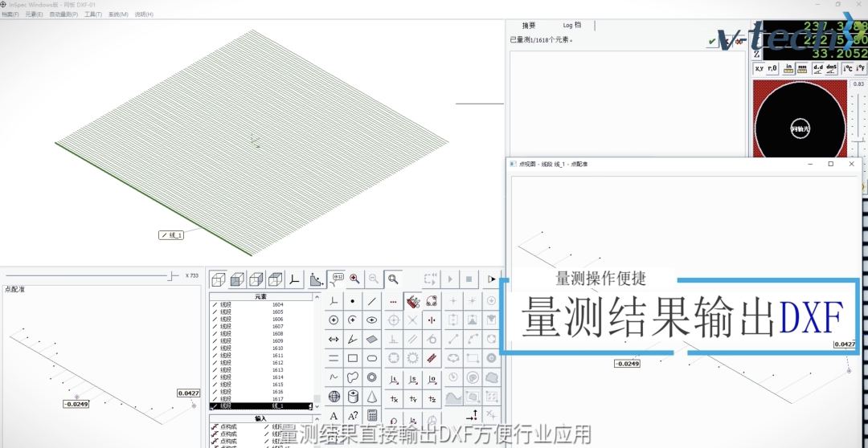868x448 pixels.
Task: Click the coordinate axes view icon
Action: tap(294, 279)
